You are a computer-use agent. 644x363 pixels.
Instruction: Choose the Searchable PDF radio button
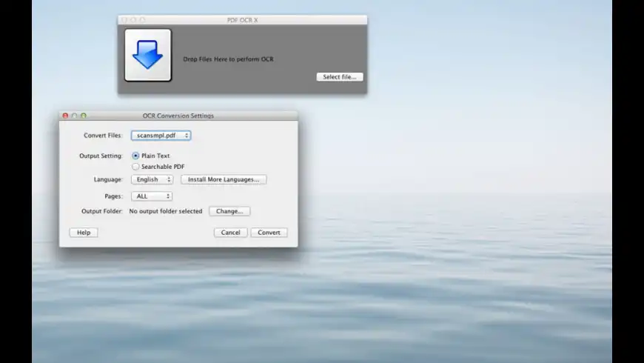[135, 167]
